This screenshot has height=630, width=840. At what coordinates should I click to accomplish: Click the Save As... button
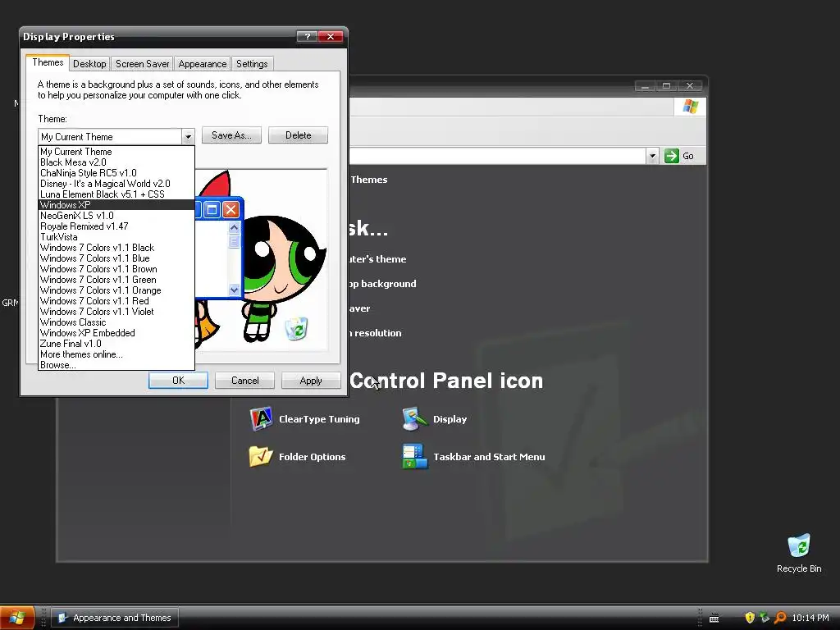pos(231,135)
